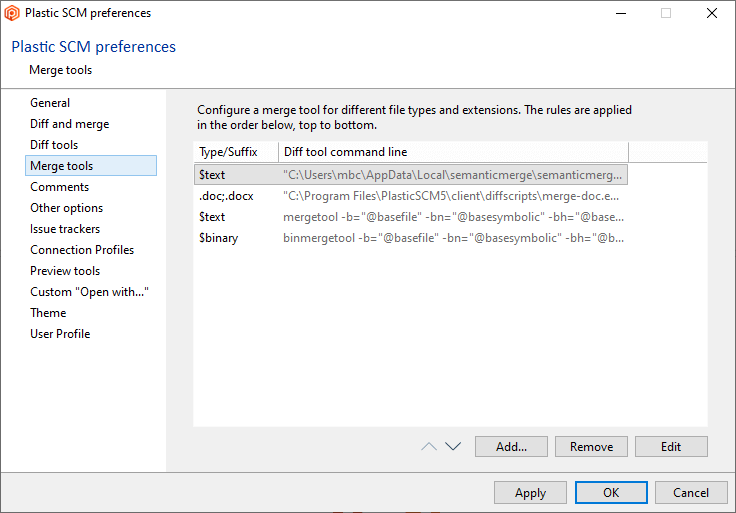Remove the selected merge rule
The height and width of the screenshot is (513, 736).
click(x=591, y=446)
